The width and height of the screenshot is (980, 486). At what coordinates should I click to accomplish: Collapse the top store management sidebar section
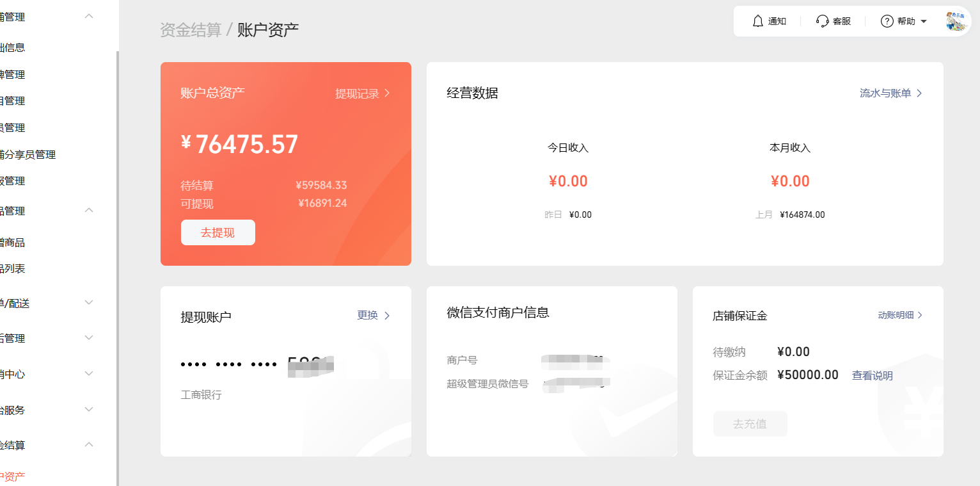pyautogui.click(x=90, y=16)
